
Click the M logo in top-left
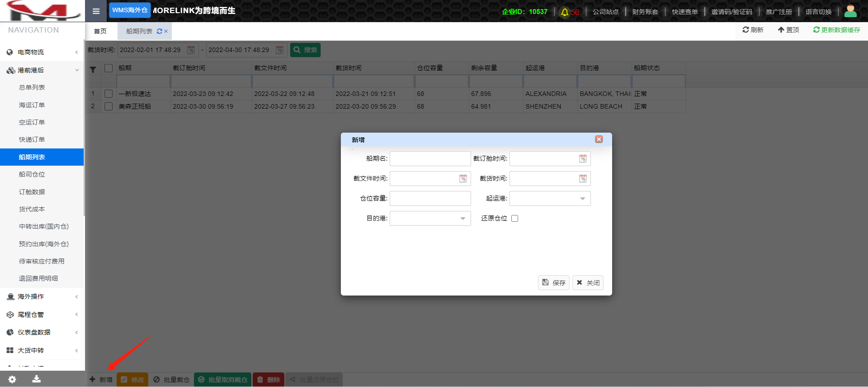[42, 11]
